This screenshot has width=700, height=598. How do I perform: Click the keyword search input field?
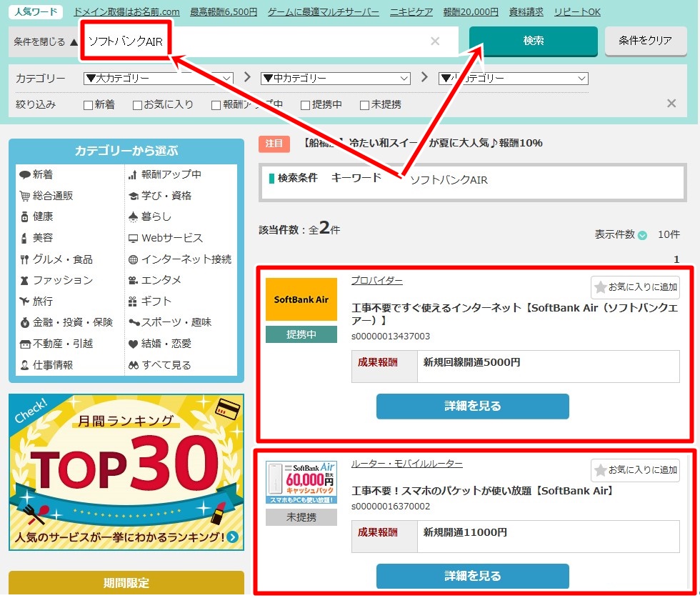270,42
